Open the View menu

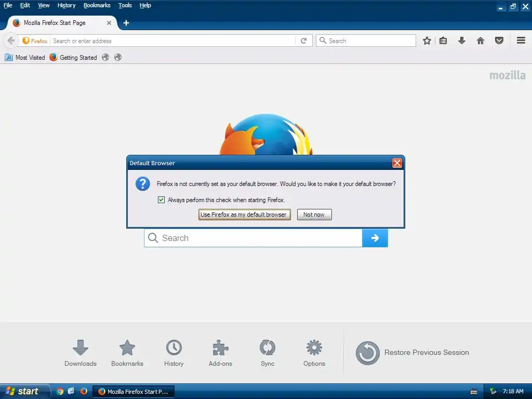coord(44,5)
